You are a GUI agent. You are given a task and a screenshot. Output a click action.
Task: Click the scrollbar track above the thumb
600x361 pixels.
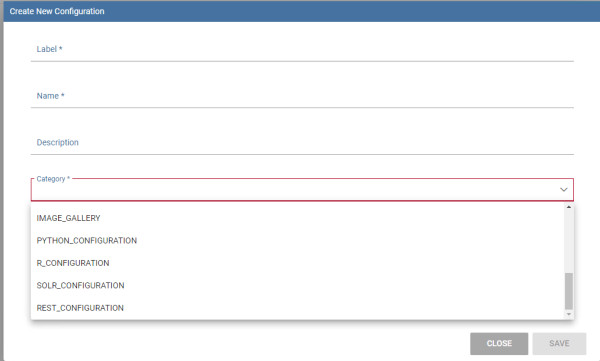[x=569, y=241]
